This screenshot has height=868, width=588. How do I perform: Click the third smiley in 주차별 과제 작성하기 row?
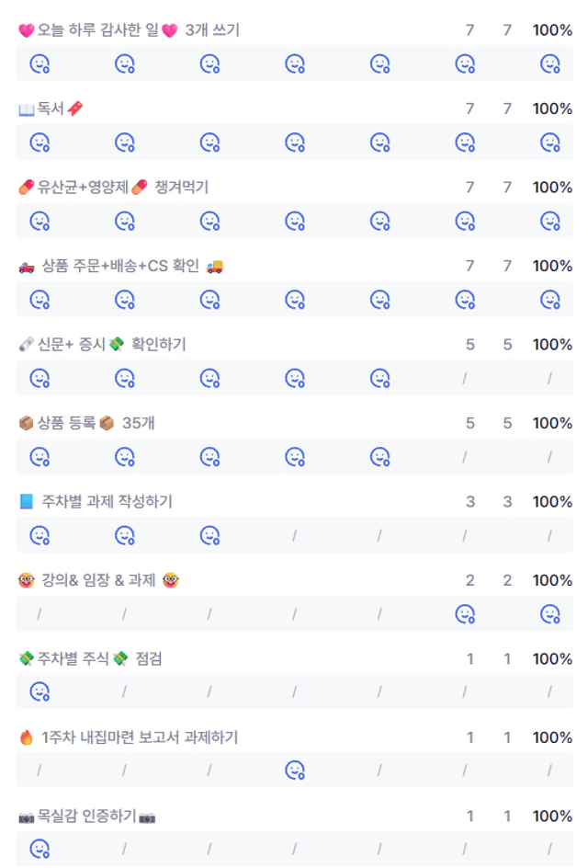coord(210,535)
